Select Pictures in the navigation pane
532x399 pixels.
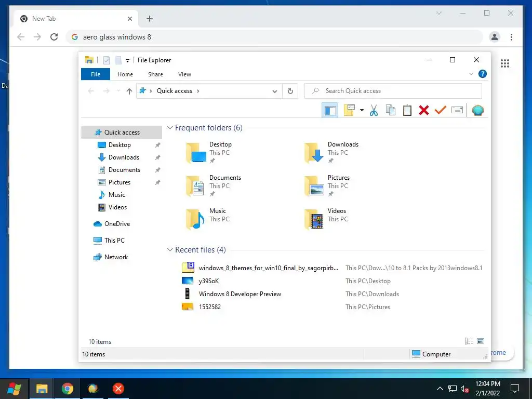tap(119, 182)
